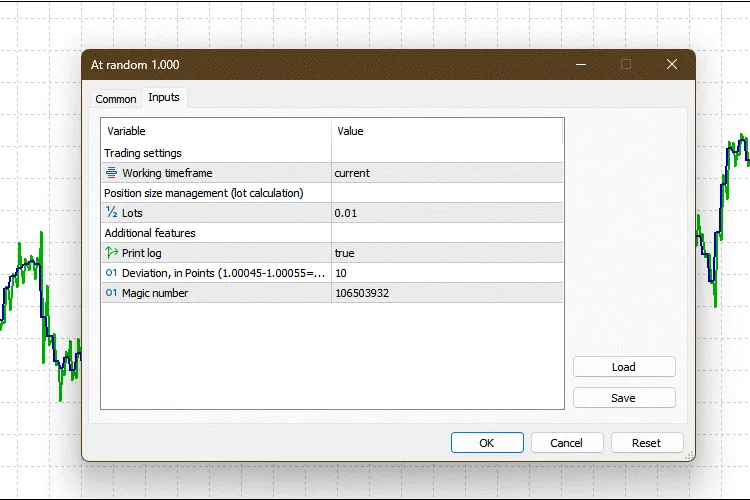Edit the Magic number value 106503932
750x500 pixels.
pyautogui.click(x=447, y=293)
